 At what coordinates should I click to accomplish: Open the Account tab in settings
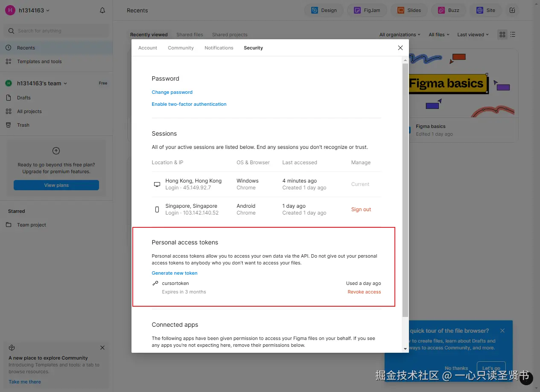point(148,48)
